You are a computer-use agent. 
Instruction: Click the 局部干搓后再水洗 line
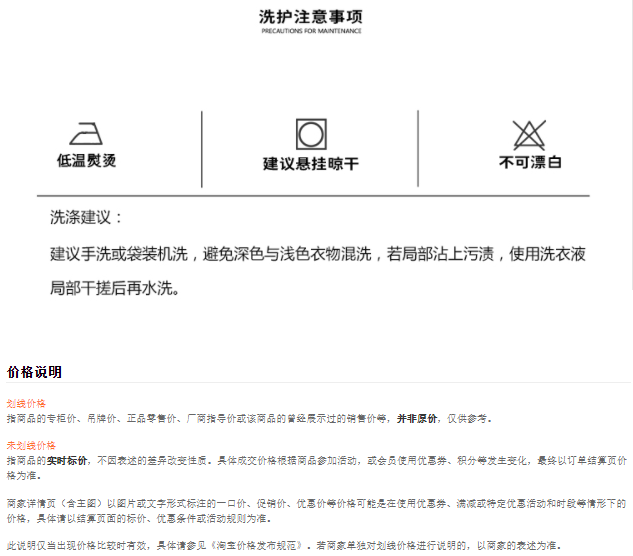(114, 288)
